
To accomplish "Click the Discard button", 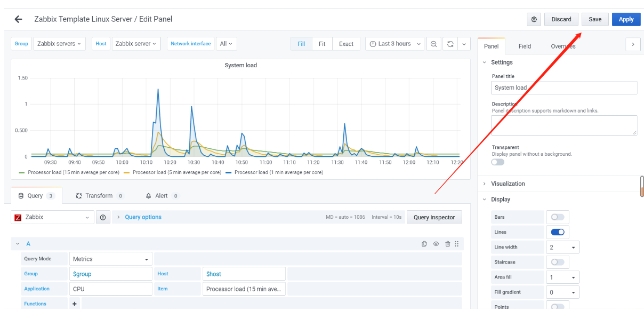I will 561,19.
